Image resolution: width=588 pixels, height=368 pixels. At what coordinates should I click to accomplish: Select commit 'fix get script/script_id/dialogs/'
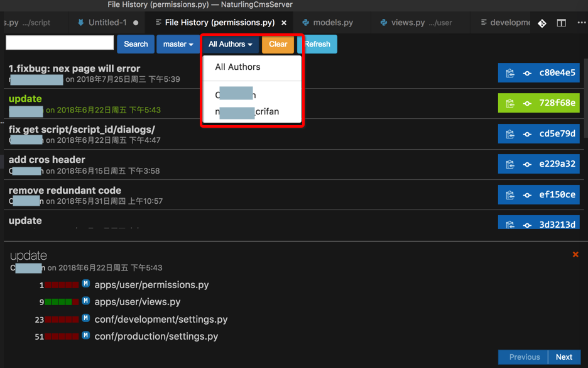point(82,130)
